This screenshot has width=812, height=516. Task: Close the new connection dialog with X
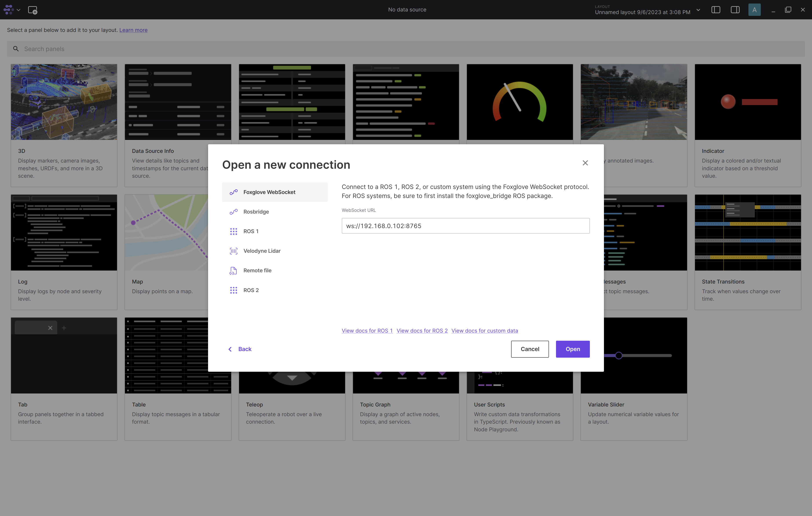pyautogui.click(x=585, y=163)
